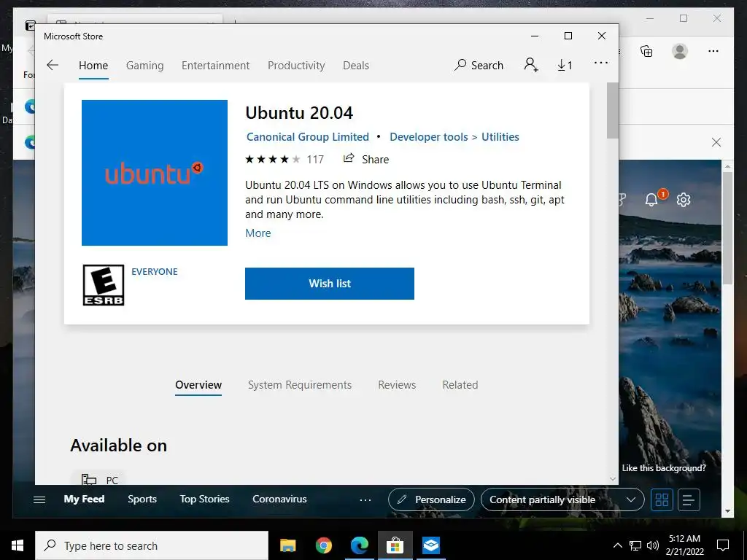The height and width of the screenshot is (560, 747).
Task: Select Sports feed topic
Action: [x=142, y=499]
